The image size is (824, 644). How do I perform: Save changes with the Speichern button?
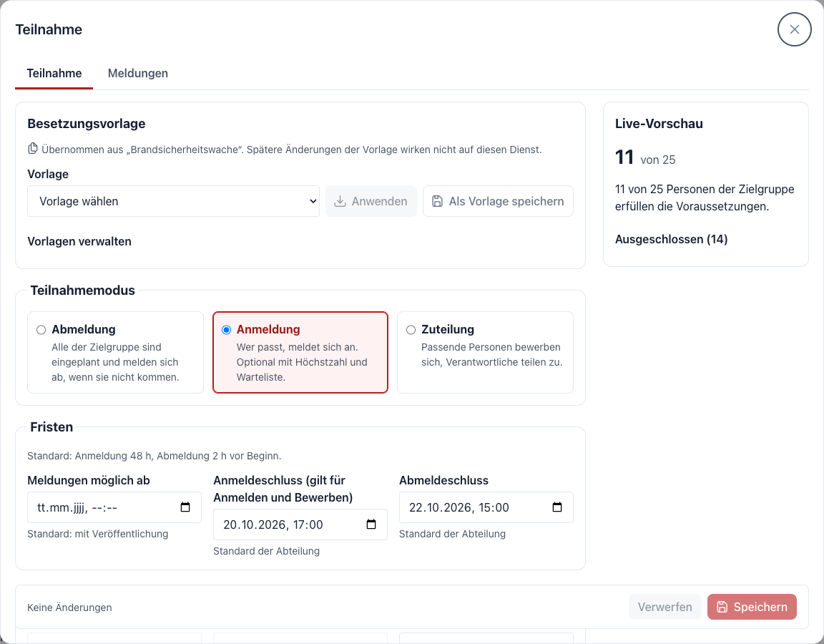point(752,608)
